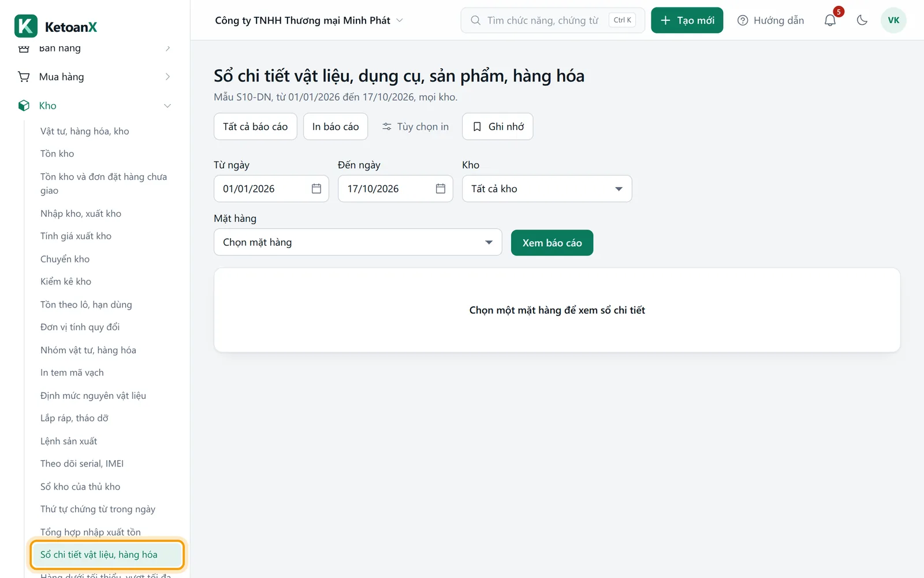Viewport: 924px width, 578px height.
Task: Click the Mua hàng cart icon
Action: [24, 77]
